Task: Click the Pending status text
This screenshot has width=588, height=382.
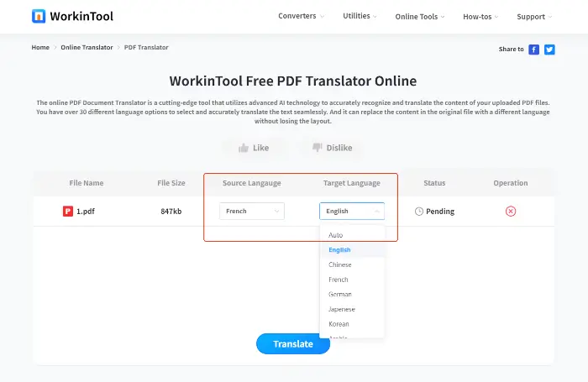Action: [x=440, y=212]
